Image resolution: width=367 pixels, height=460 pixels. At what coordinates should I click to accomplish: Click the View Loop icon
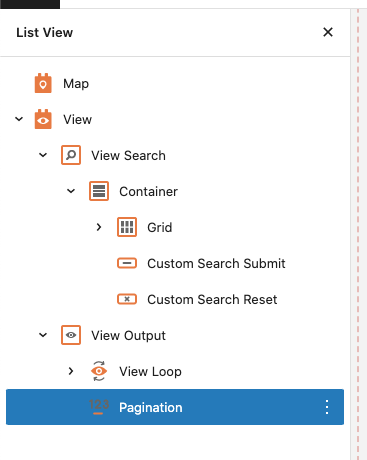click(99, 371)
